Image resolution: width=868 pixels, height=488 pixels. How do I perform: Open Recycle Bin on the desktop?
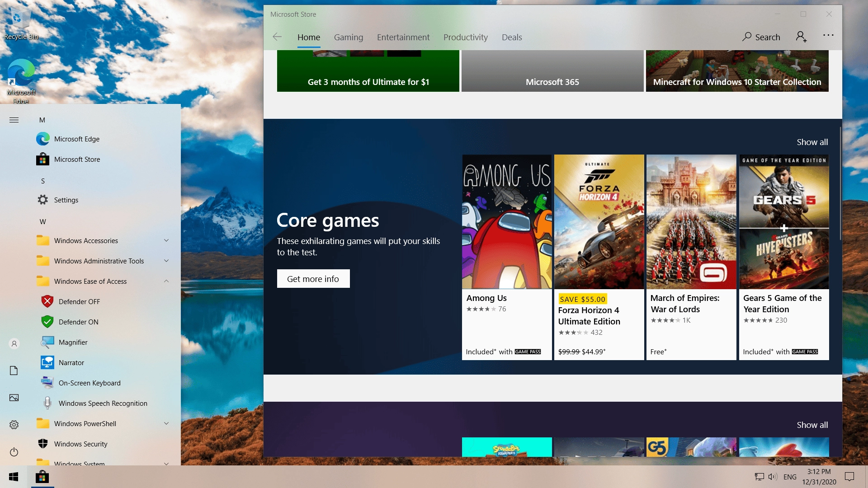pos(21,23)
